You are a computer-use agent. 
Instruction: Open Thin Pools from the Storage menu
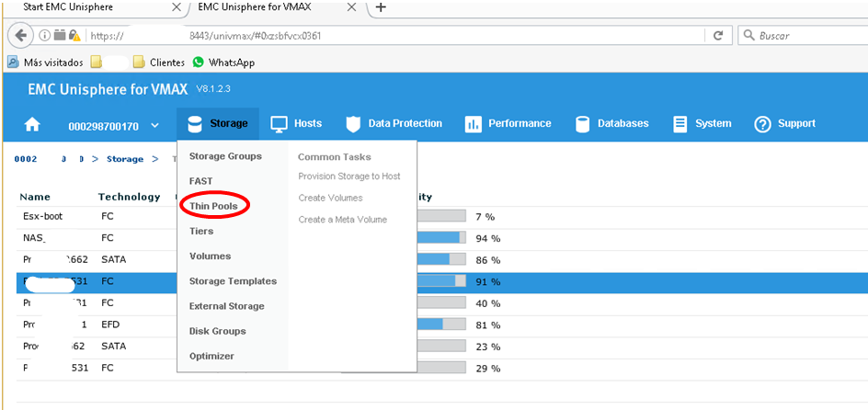click(x=213, y=207)
